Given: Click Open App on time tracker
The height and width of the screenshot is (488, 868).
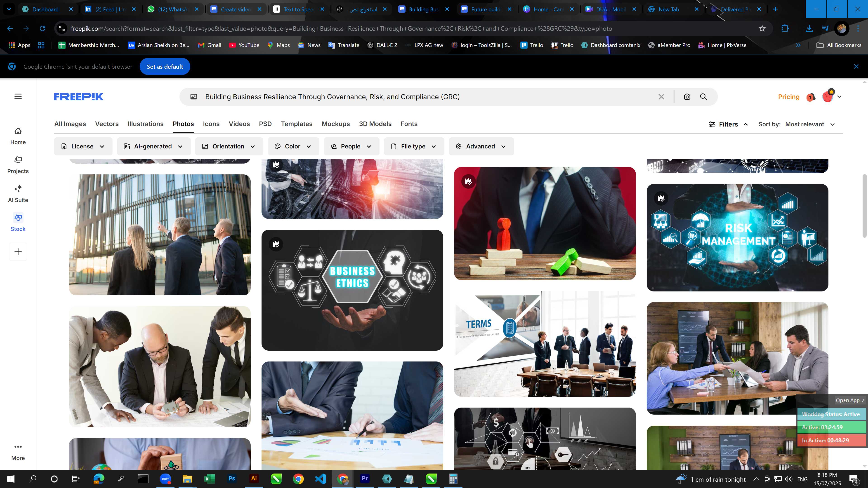Looking at the screenshot, I should pos(850,400).
